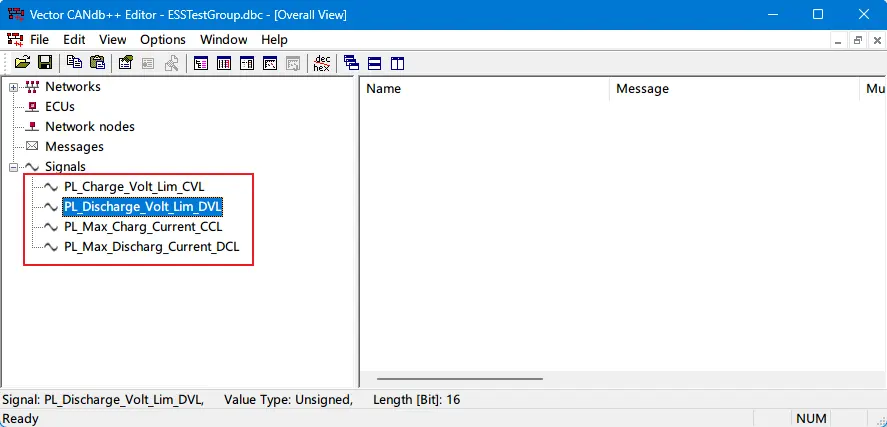Click the Paste clipboard icon

tap(97, 63)
